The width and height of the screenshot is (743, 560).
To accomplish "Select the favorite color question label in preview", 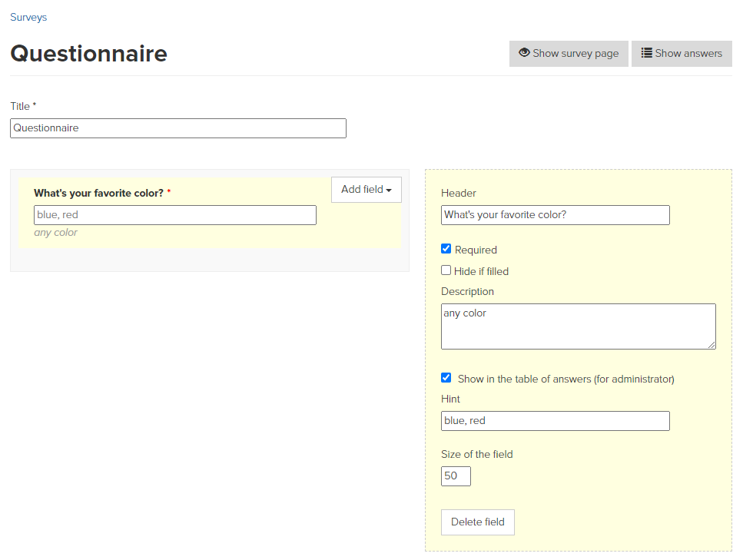I will (98, 194).
